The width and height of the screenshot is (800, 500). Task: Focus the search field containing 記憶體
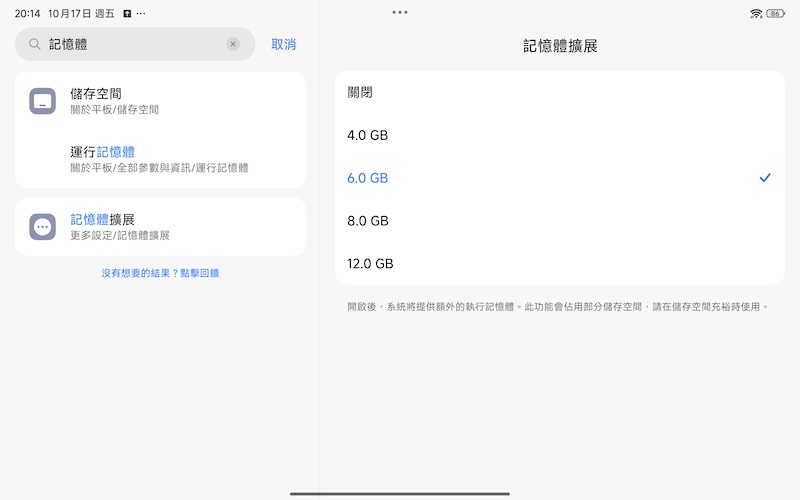(130, 44)
